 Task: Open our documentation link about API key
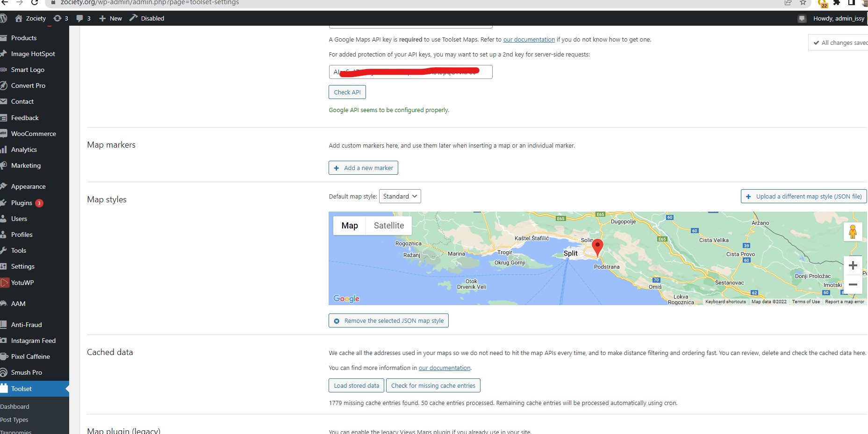529,40
